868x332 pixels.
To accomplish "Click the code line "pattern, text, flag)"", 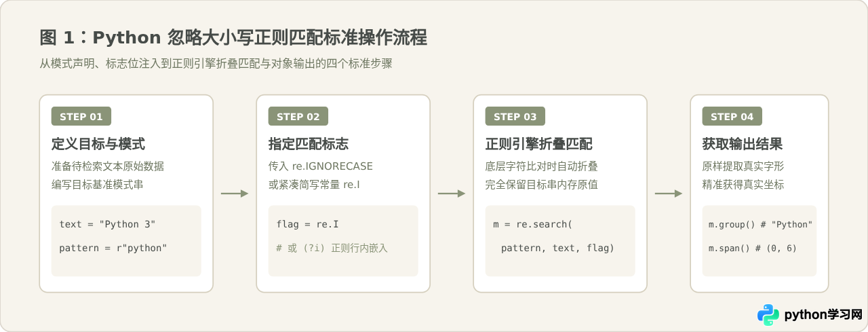I will click(558, 248).
